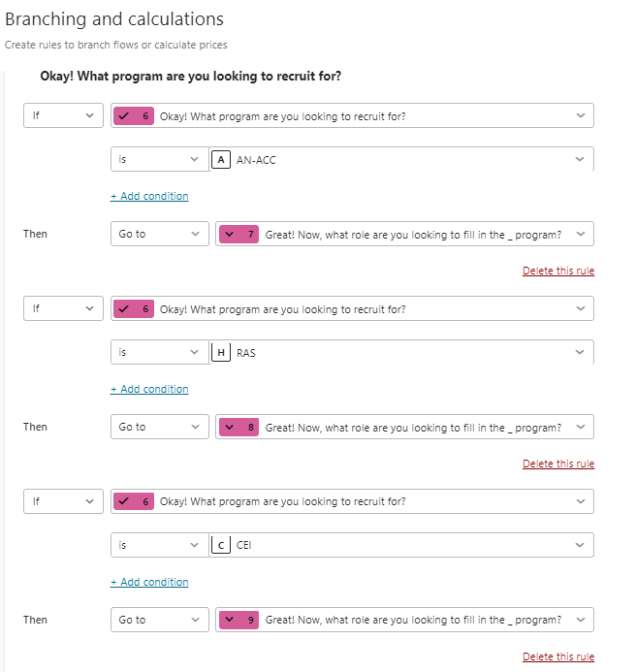This screenshot has height=672, width=636.
Task: Add condition to the AN-ACC rule
Action: 149,196
